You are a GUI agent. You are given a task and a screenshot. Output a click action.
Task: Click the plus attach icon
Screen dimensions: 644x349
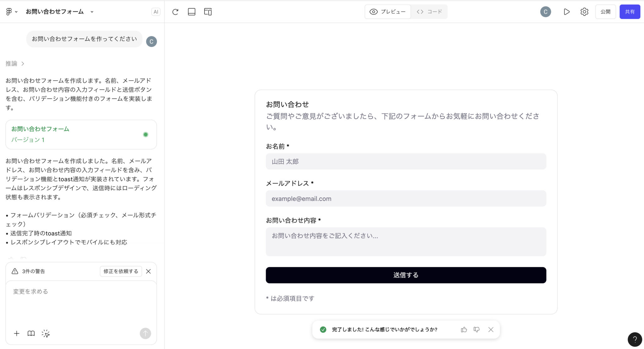pos(17,334)
